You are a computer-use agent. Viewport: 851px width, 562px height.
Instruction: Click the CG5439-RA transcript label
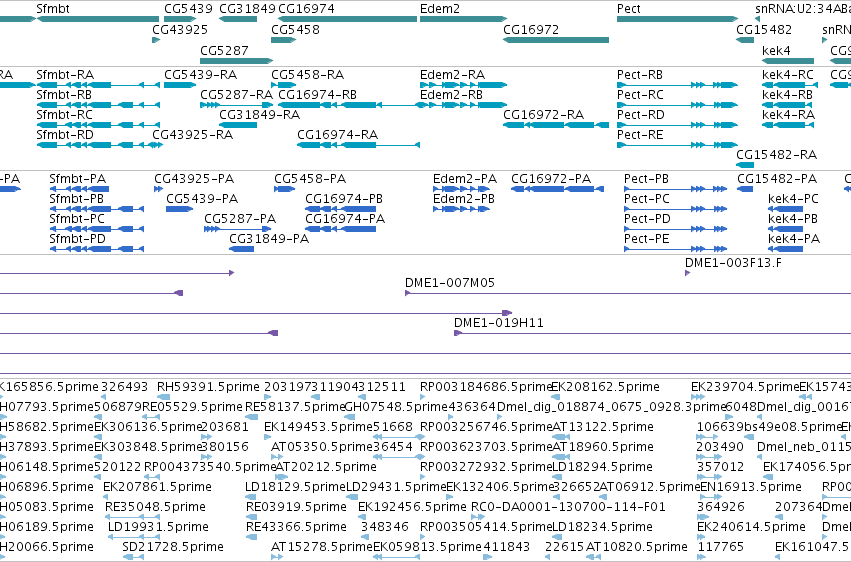click(201, 74)
